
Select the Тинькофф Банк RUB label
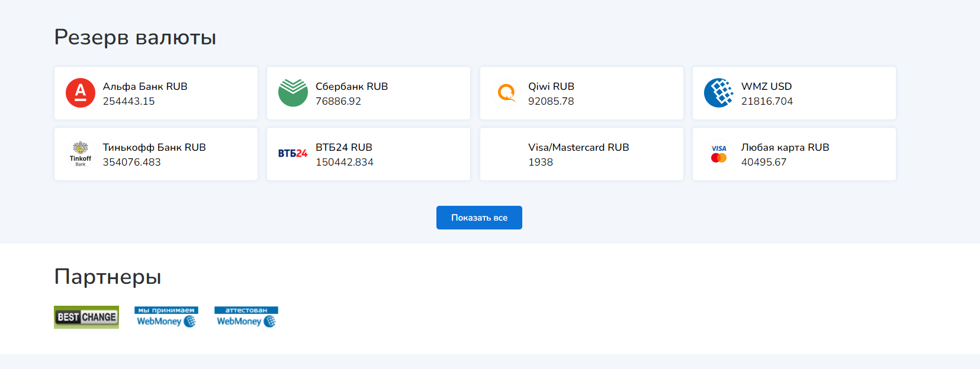155,147
